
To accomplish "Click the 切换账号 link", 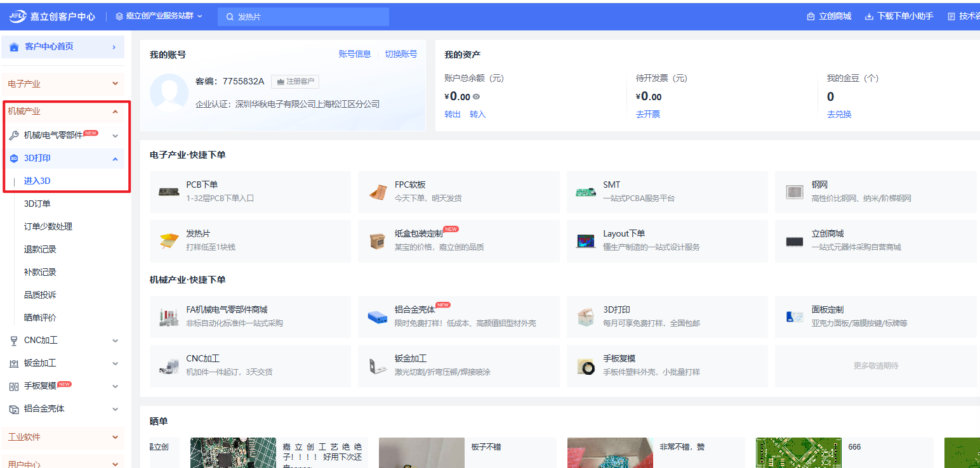I will (401, 55).
